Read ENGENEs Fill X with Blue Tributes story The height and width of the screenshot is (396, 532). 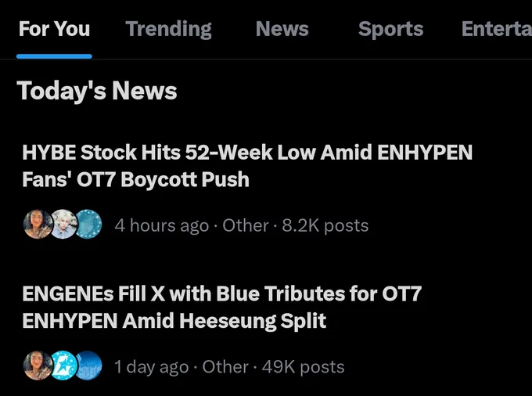click(x=222, y=307)
